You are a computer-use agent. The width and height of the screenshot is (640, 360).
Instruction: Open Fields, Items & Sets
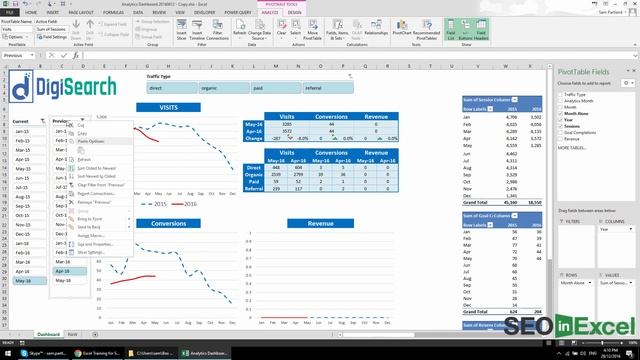coord(337,29)
